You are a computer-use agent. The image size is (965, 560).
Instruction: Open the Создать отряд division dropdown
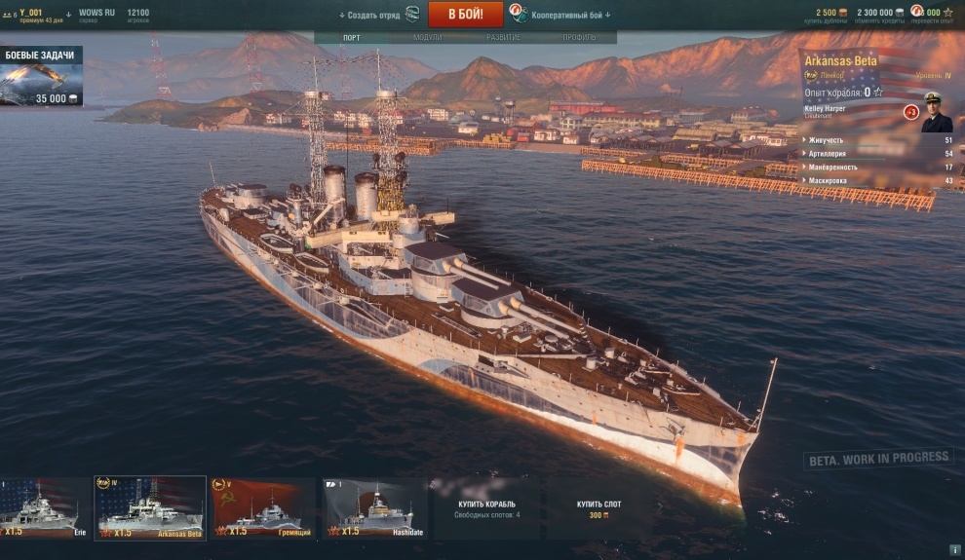point(369,16)
